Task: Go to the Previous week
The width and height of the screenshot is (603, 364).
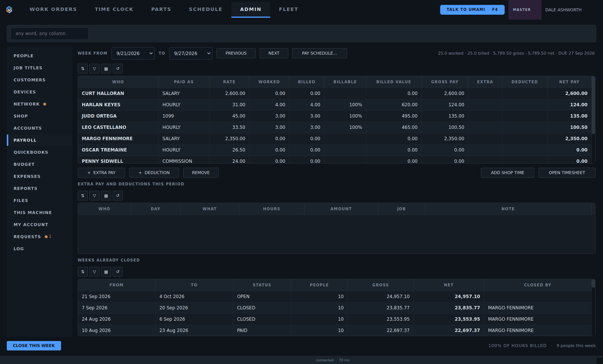Action: click(236, 53)
